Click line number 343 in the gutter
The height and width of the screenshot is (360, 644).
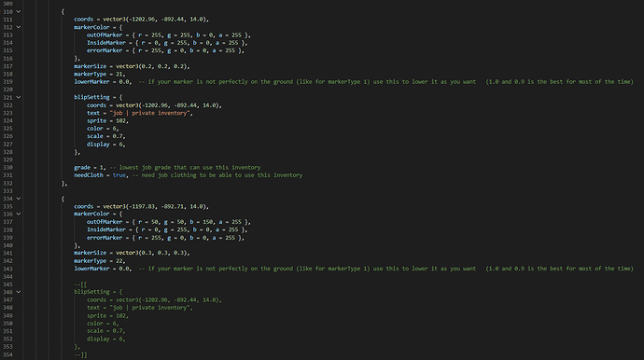coord(7,269)
